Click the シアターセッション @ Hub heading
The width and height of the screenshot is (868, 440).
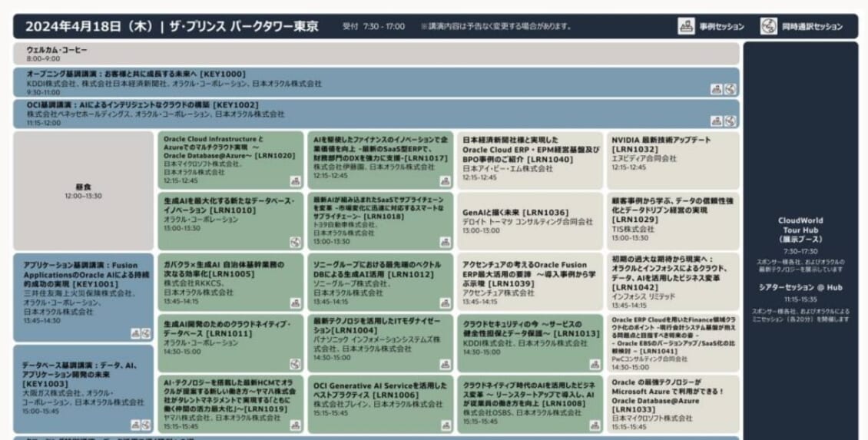coord(800,287)
